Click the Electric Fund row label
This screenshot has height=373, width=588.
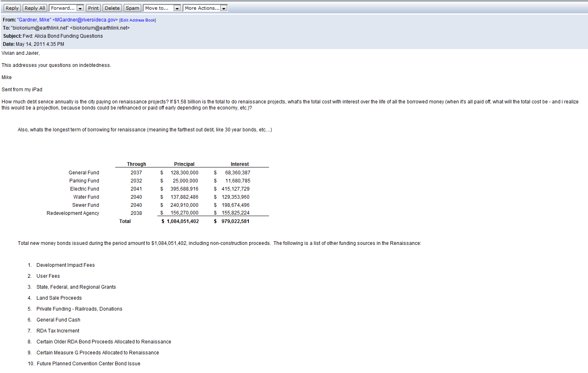coord(84,189)
